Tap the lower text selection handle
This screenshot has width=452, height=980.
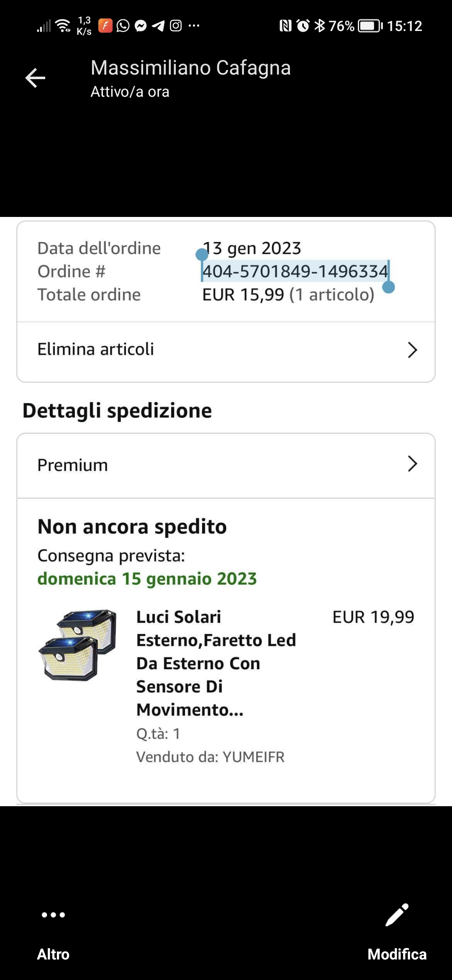(x=389, y=287)
